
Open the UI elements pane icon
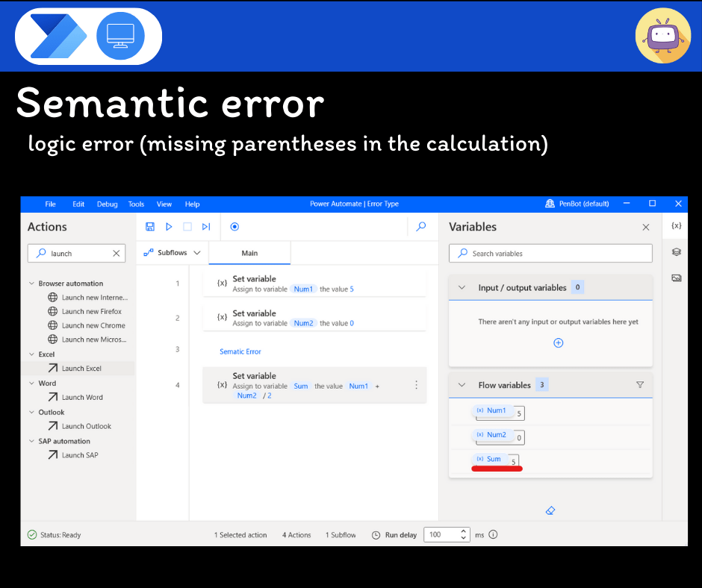click(x=676, y=252)
